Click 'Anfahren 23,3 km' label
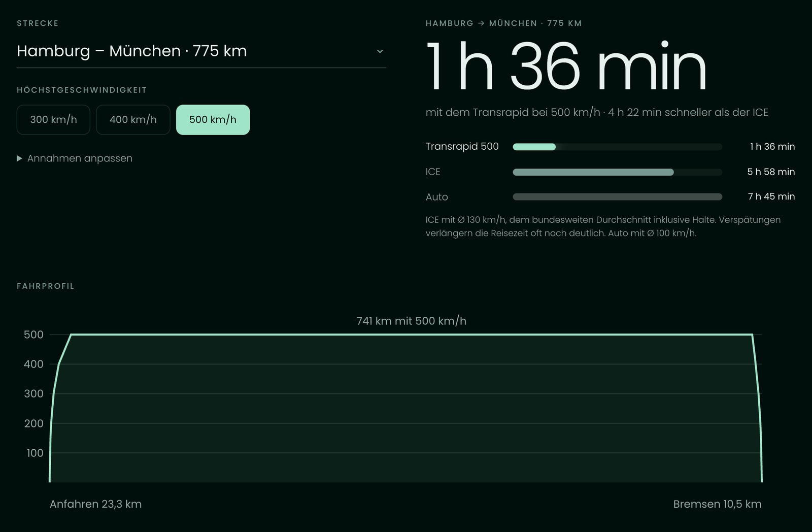Viewport: 812px width, 532px height. coord(95,504)
